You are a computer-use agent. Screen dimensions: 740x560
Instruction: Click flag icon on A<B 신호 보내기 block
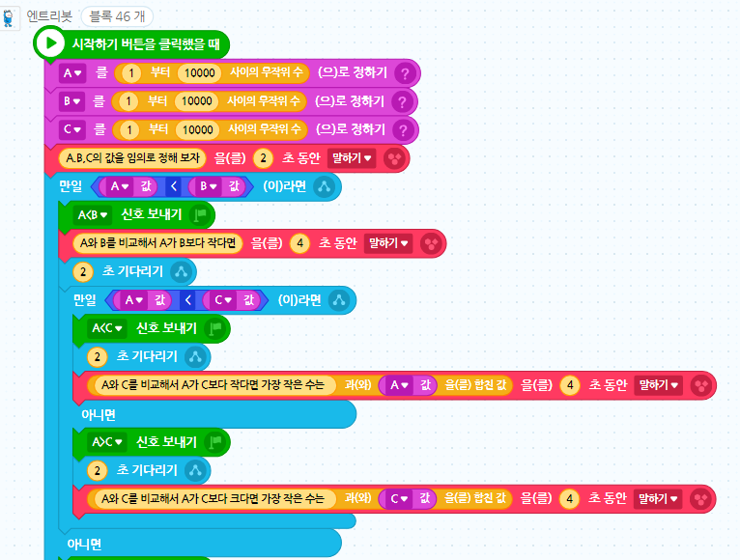tap(200, 215)
